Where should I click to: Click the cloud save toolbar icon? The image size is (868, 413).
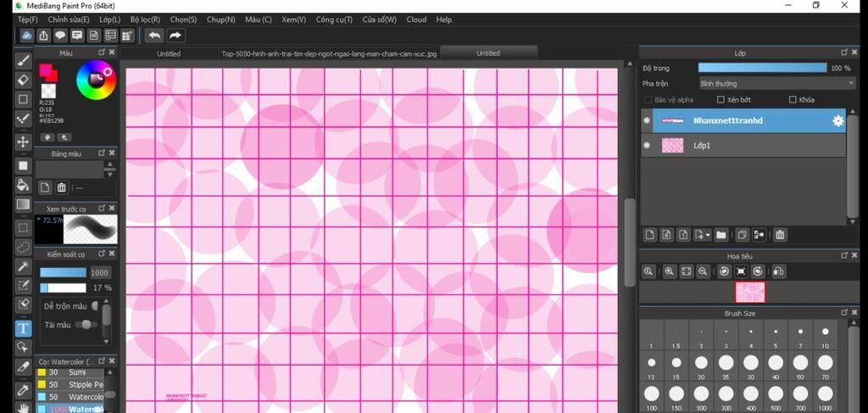(x=26, y=36)
